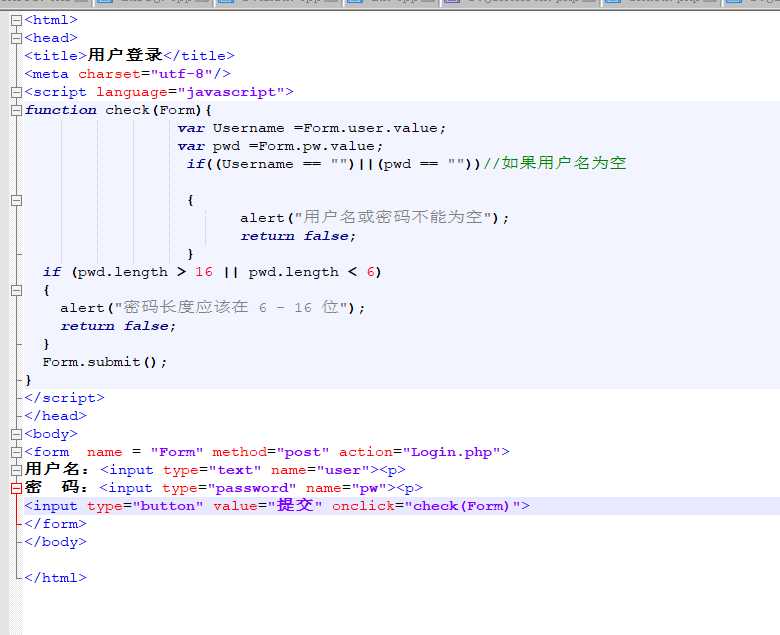Click the onclick="check(Form)" attribute
The height and width of the screenshot is (635, 780).
click(426, 506)
